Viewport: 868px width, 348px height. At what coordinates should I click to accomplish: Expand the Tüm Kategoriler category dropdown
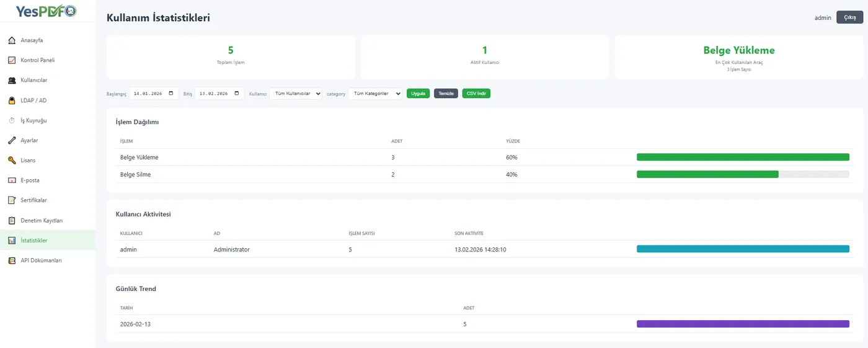375,94
